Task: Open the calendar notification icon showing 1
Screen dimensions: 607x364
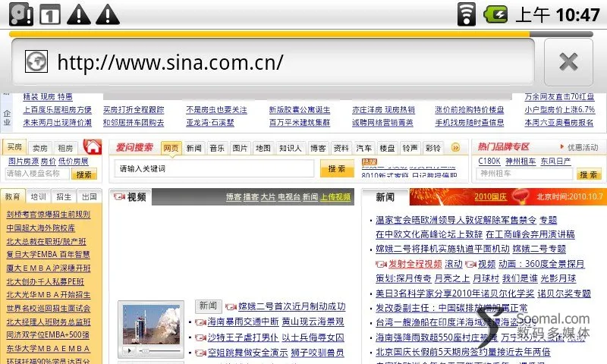Action: [x=50, y=14]
